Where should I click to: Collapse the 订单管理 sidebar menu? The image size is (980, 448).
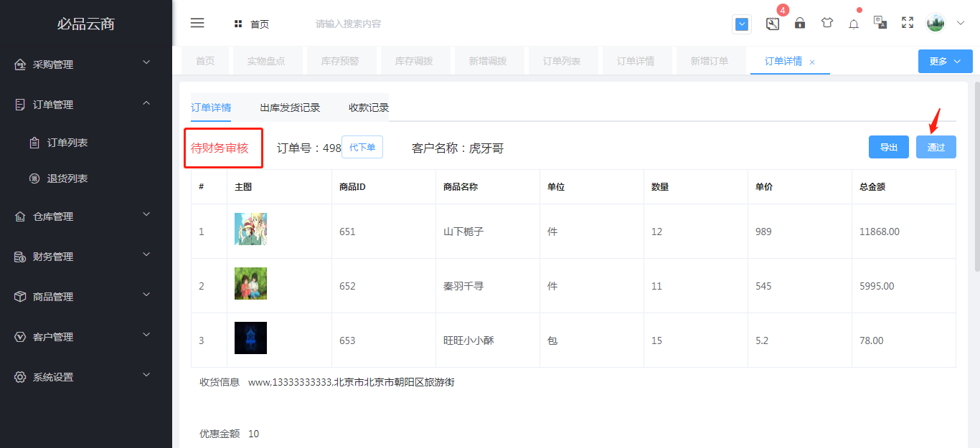coord(86,105)
